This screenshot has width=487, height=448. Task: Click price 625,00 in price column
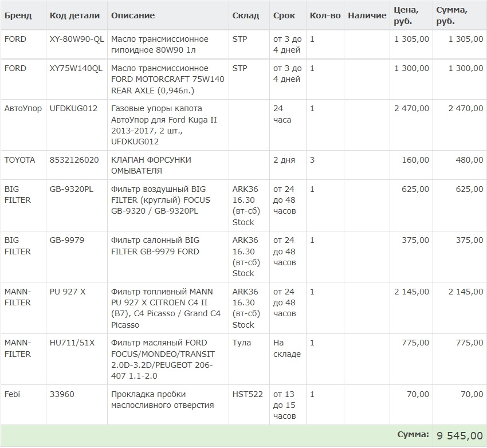click(x=415, y=189)
